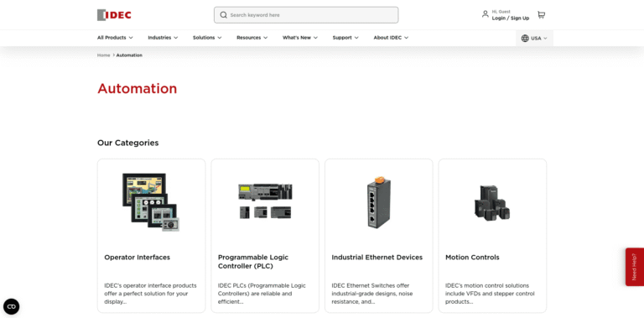Open the cookie settings round icon

coord(11,306)
